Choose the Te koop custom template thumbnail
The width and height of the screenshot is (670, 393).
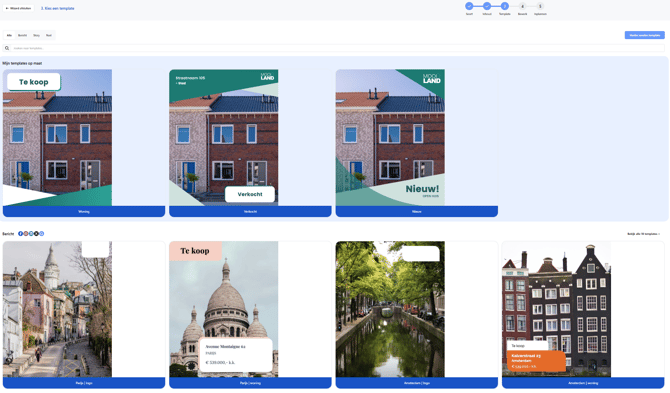tap(57, 138)
